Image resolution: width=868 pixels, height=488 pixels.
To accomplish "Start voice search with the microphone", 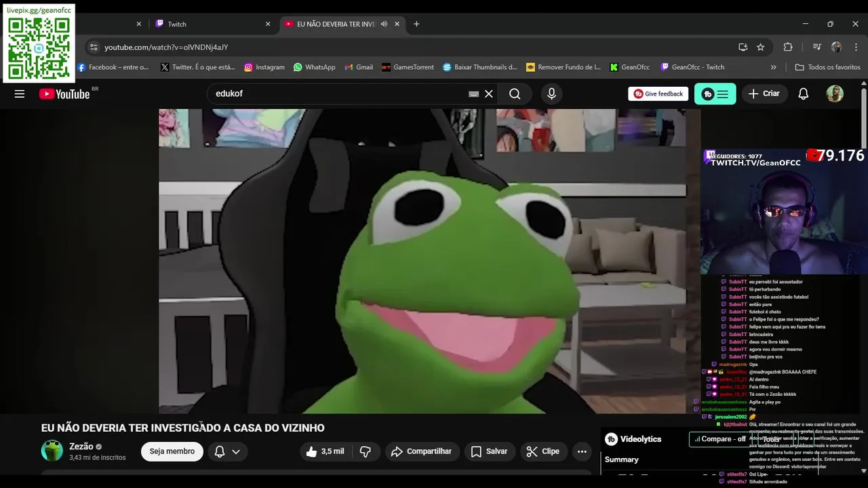I will click(x=551, y=94).
